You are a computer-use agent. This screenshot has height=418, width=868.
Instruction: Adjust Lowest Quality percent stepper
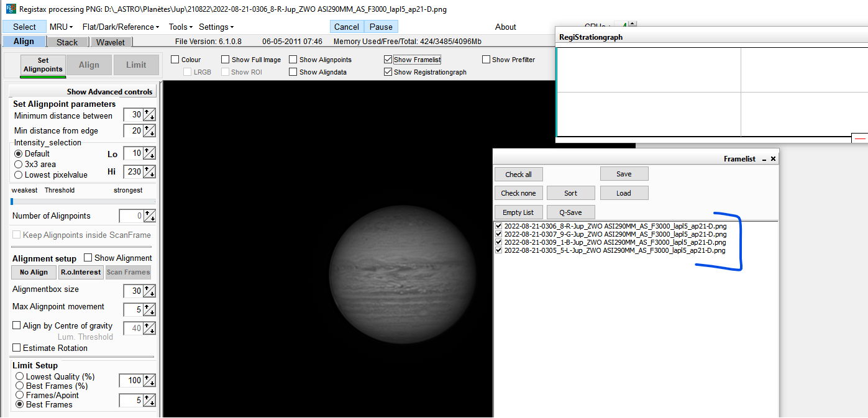click(x=149, y=380)
